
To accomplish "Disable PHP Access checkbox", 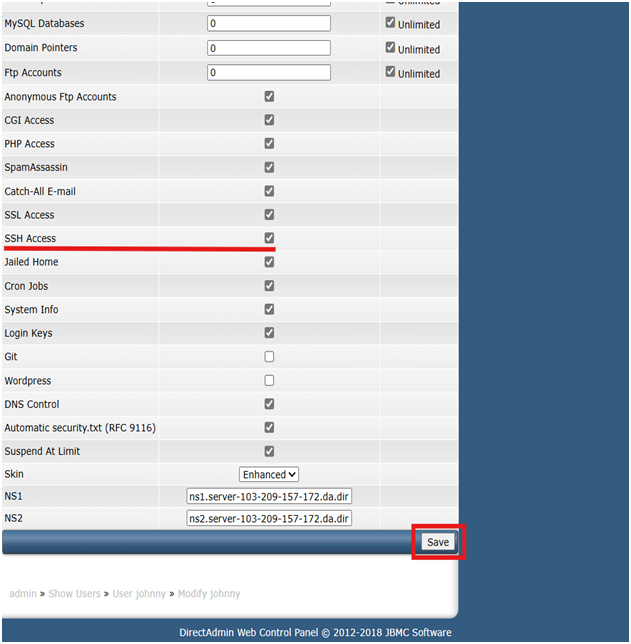I will [x=269, y=144].
